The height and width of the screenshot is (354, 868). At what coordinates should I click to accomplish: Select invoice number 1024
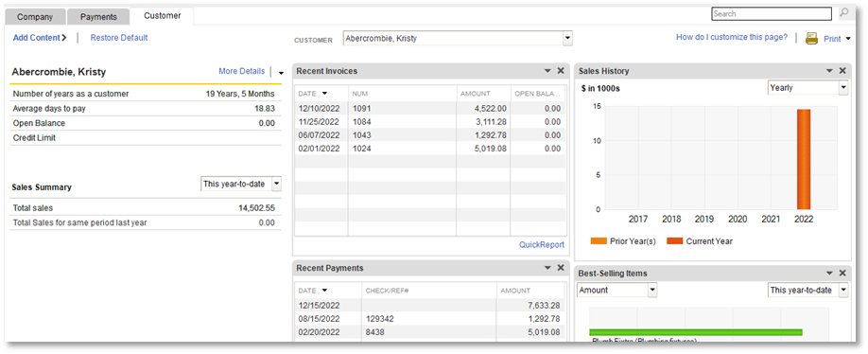pos(361,148)
